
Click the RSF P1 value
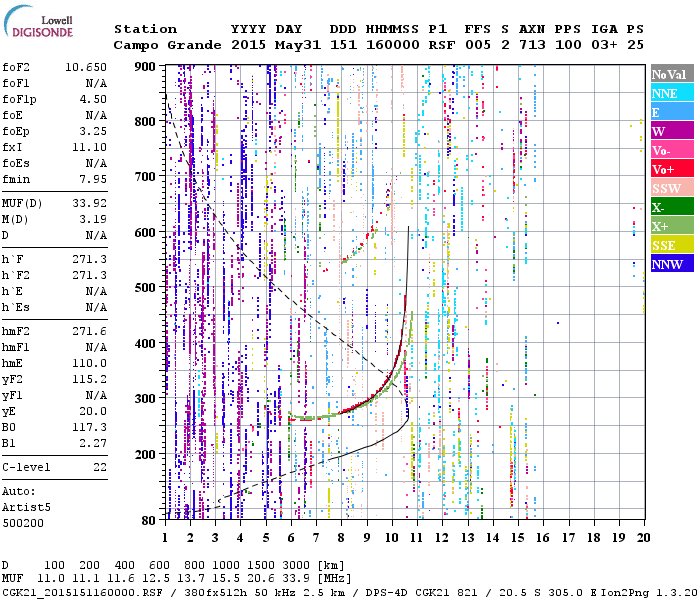[442, 45]
